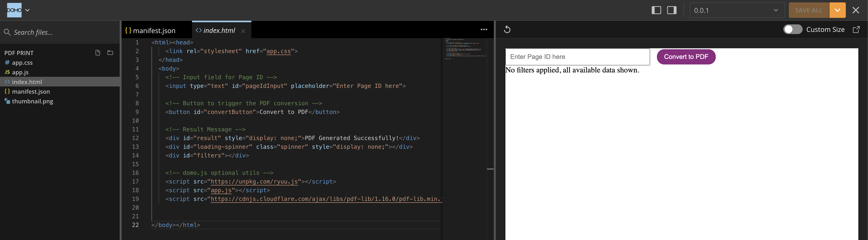The width and height of the screenshot is (868, 240).
Task: Open app.js in the file tree
Action: [20, 72]
